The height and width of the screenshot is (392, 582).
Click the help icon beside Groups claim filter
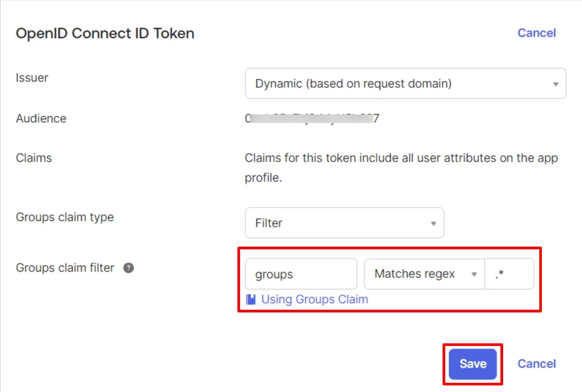129,268
